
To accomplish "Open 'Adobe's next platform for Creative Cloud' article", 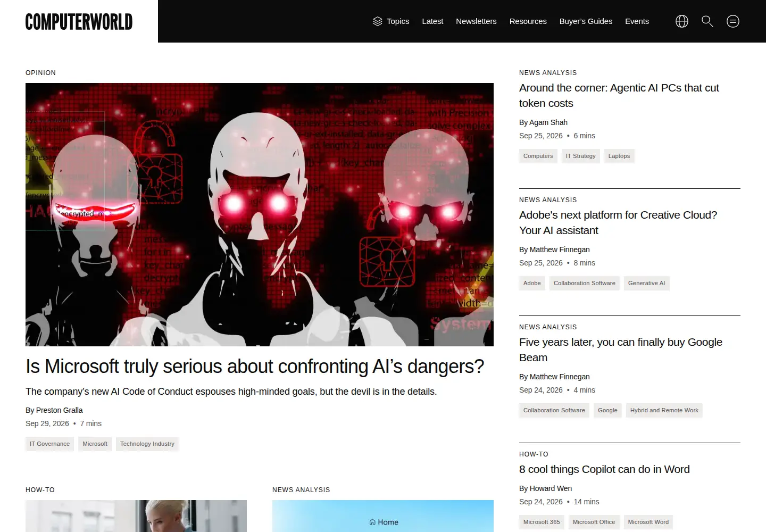I will pos(618,223).
